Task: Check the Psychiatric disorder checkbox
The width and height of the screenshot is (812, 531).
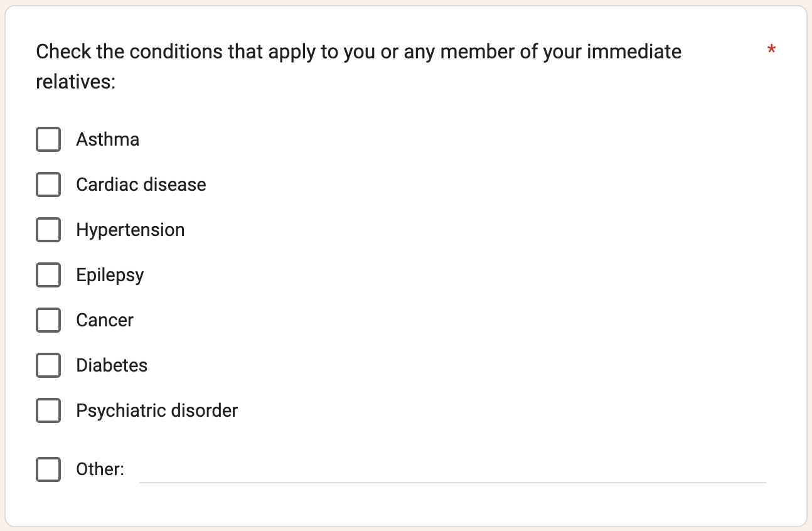Action: pos(48,410)
